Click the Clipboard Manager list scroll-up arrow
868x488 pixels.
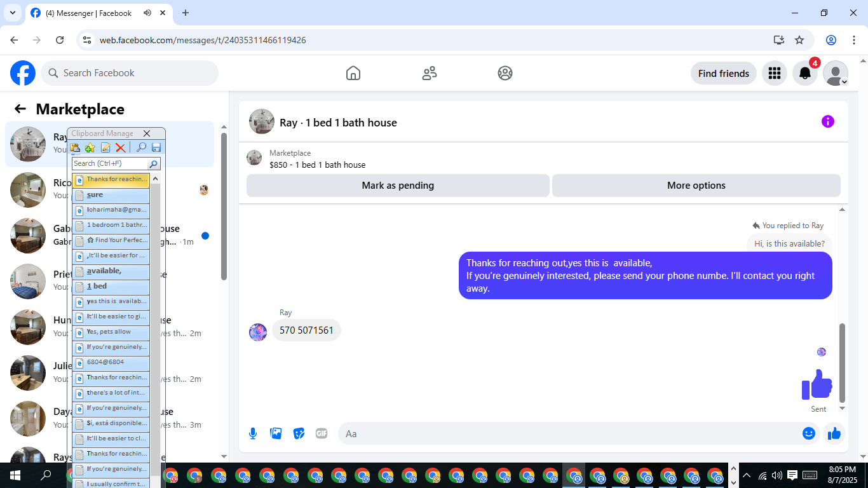[155, 179]
